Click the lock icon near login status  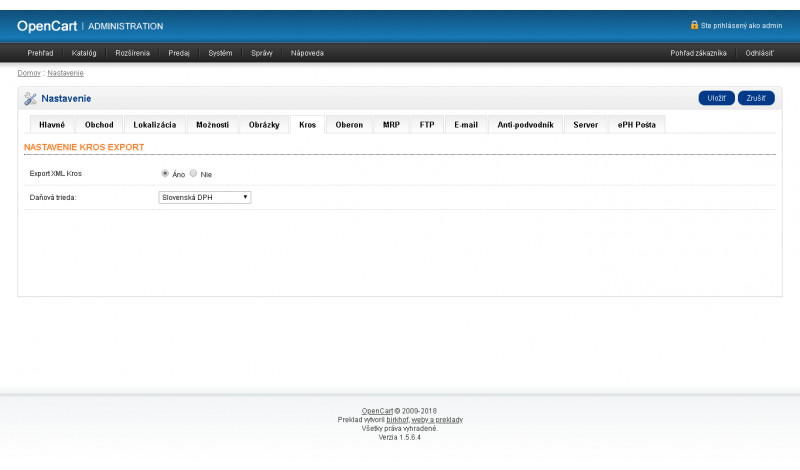694,25
